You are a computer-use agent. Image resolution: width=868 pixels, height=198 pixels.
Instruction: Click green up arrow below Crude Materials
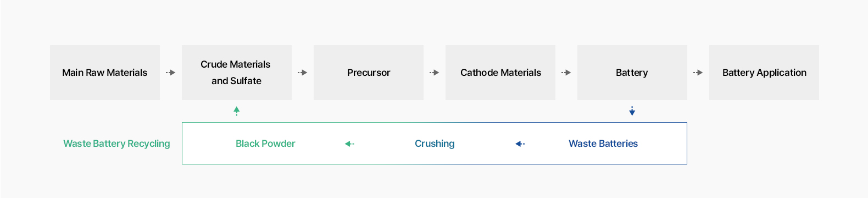[x=237, y=111]
